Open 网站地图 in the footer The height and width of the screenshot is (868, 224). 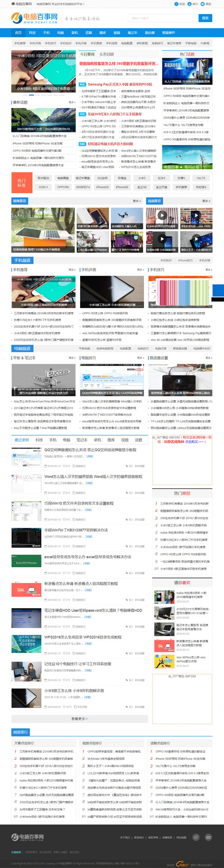click(181, 837)
